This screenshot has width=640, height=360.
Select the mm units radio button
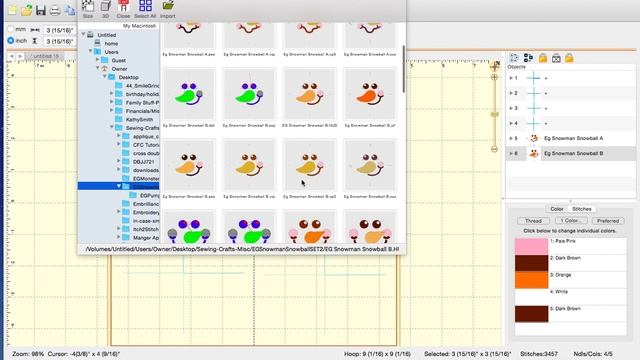(11, 29)
